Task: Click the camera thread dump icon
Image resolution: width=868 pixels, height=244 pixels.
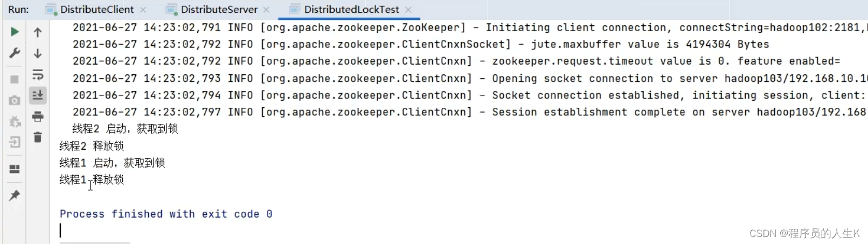Action: tap(15, 100)
